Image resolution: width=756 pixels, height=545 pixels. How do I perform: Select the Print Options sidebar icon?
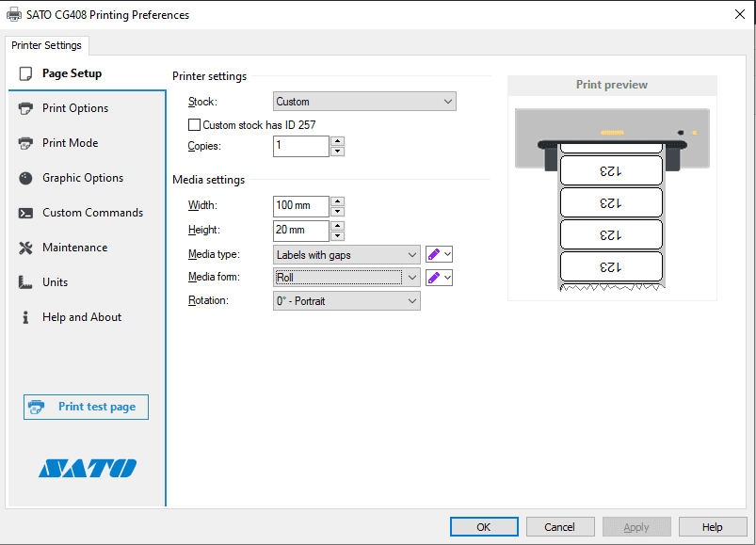coord(27,107)
